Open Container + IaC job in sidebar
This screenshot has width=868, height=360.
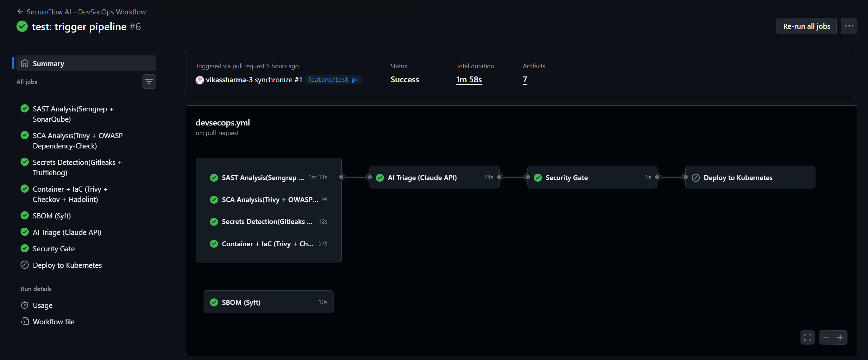coord(86,194)
